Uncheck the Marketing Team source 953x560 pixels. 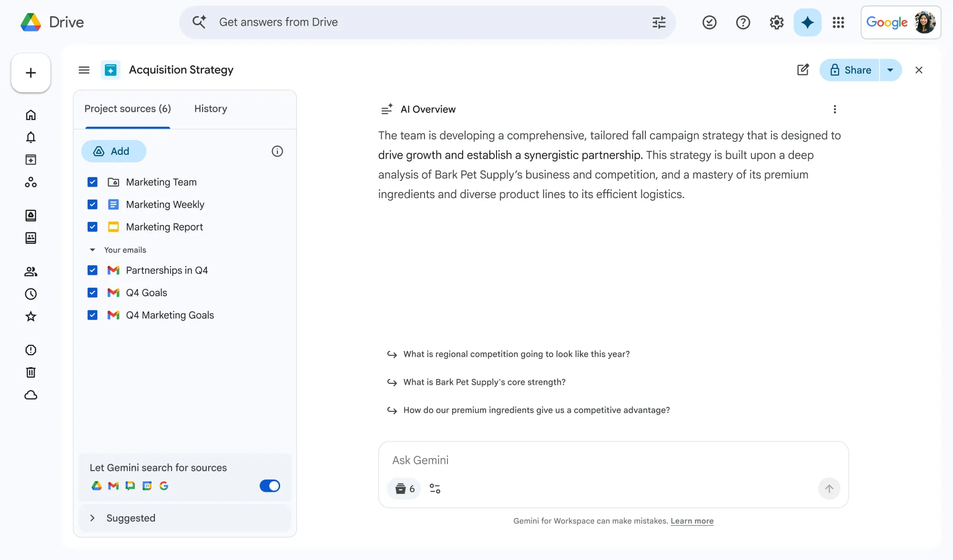pos(92,182)
